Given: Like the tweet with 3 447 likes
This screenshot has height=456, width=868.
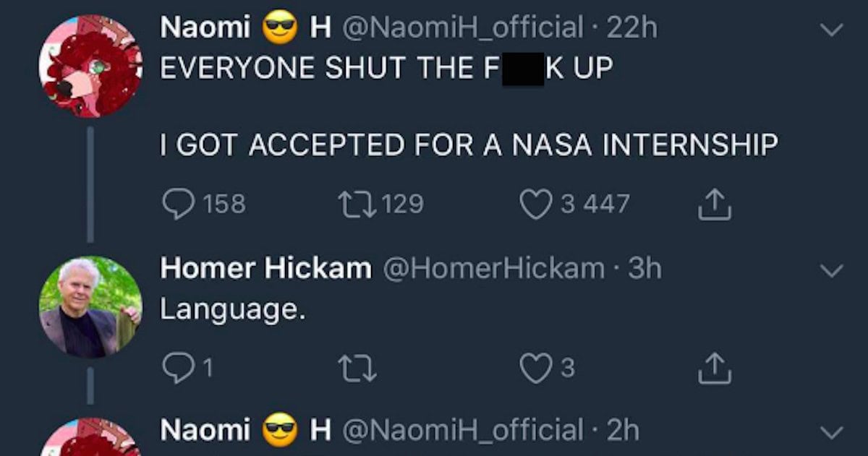Looking at the screenshot, I should [x=576, y=205].
